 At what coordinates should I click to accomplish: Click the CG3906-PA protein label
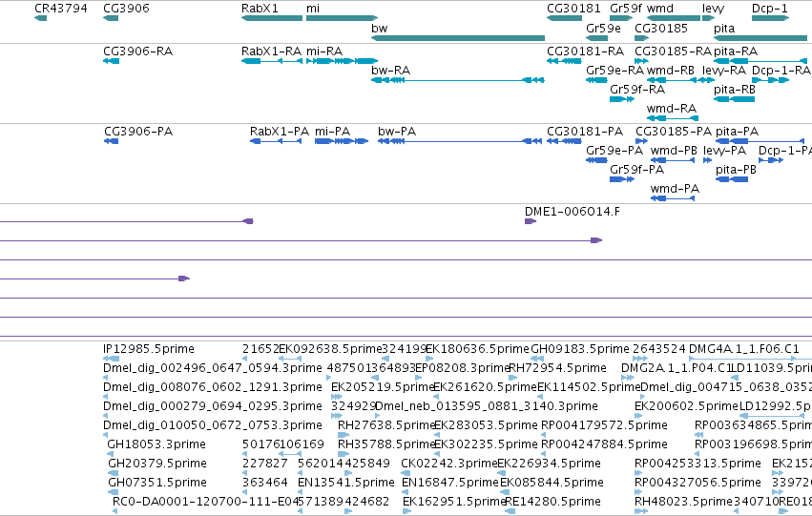tap(138, 132)
